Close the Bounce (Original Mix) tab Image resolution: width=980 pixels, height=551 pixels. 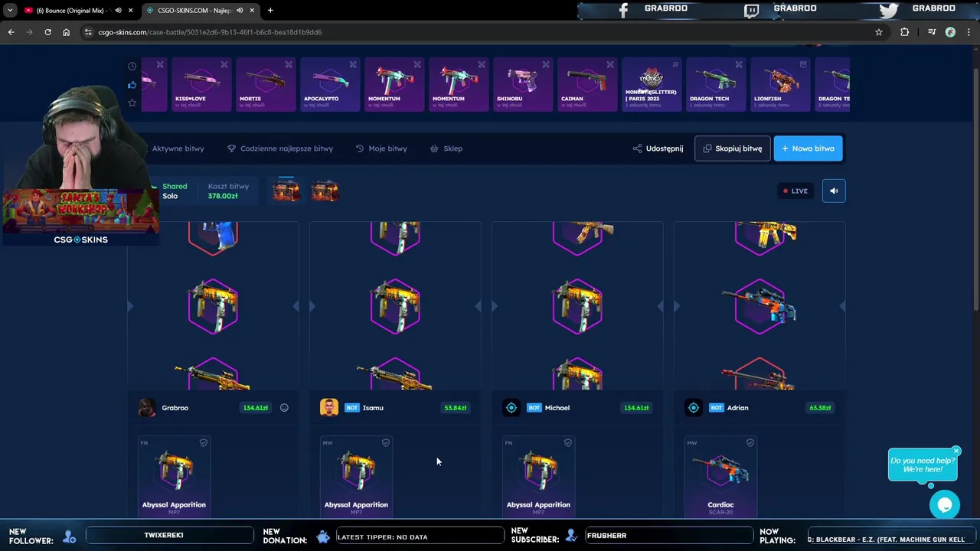(x=131, y=10)
